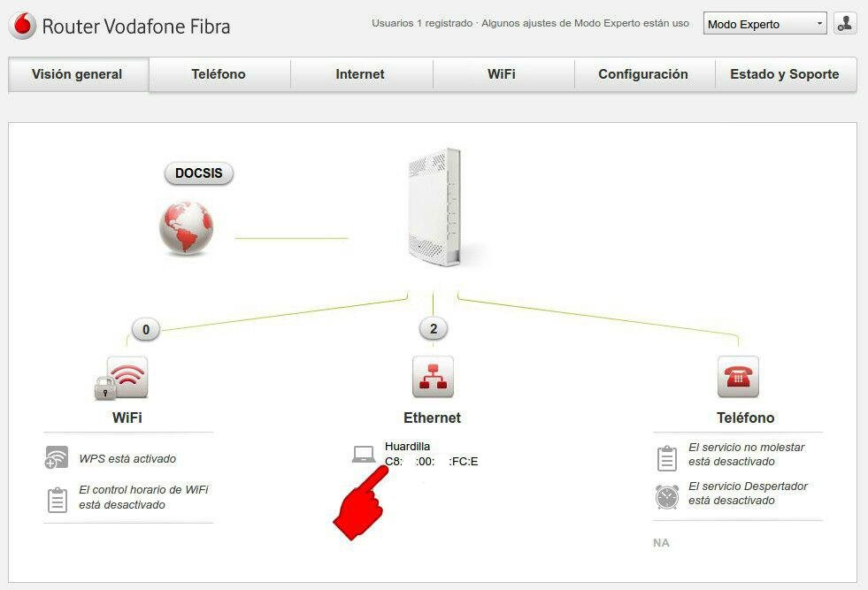Select the Huardilla device name
Screen dimensions: 868x590
(x=407, y=446)
